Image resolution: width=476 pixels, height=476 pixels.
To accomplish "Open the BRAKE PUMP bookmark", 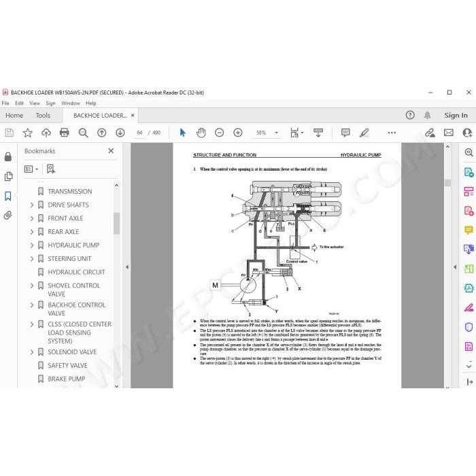I will click(66, 379).
